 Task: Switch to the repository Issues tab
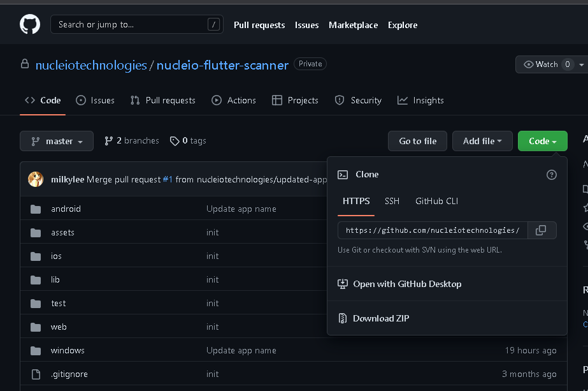[x=96, y=100]
